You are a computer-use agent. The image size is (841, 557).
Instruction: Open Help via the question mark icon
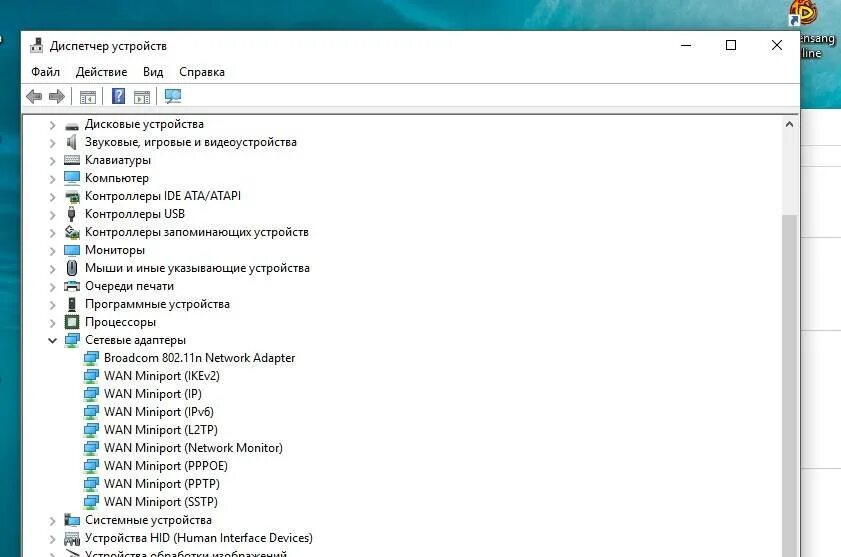tap(118, 97)
